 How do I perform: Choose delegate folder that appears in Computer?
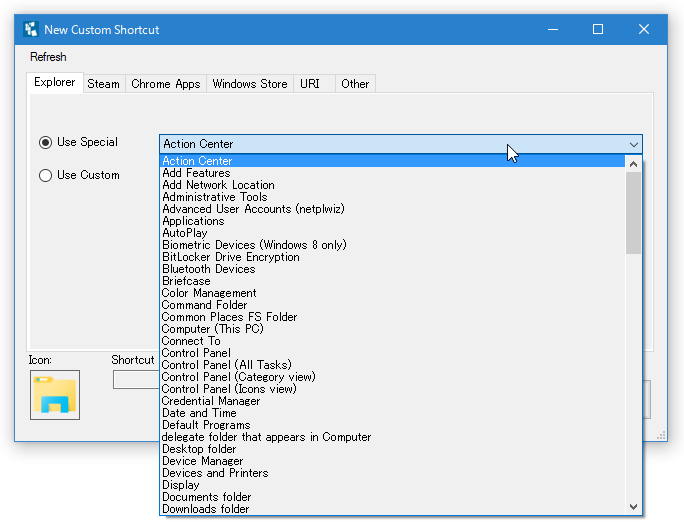pyautogui.click(x=393, y=437)
